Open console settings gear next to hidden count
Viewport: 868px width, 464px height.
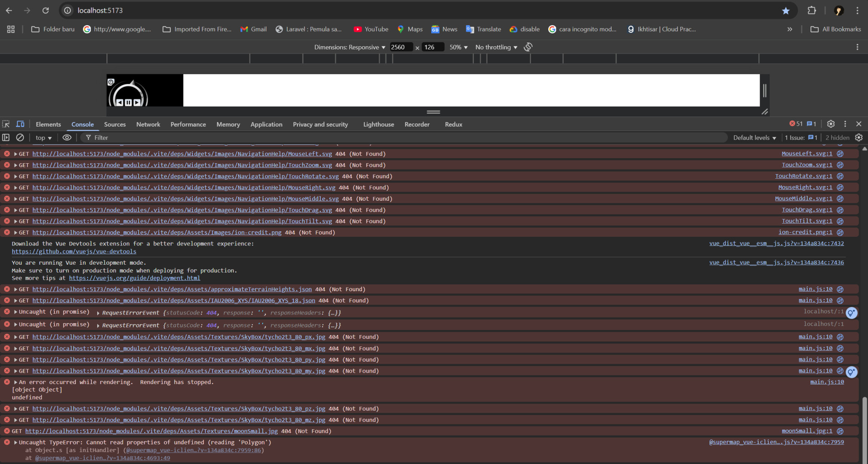pyautogui.click(x=859, y=138)
